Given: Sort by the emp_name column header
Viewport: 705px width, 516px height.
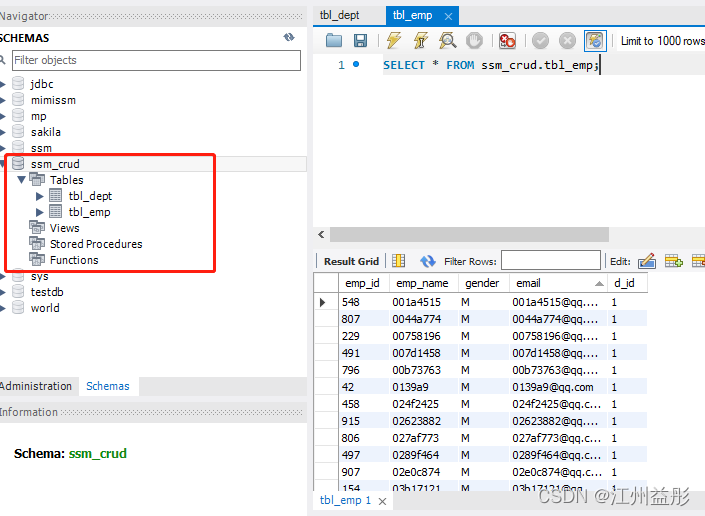Looking at the screenshot, I should (x=424, y=283).
